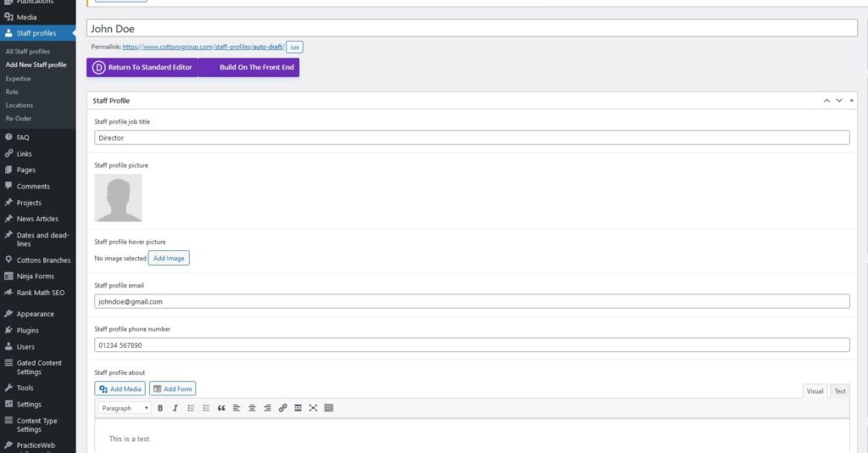Move Staff Profile panel down
The width and height of the screenshot is (868, 453).
(x=839, y=101)
